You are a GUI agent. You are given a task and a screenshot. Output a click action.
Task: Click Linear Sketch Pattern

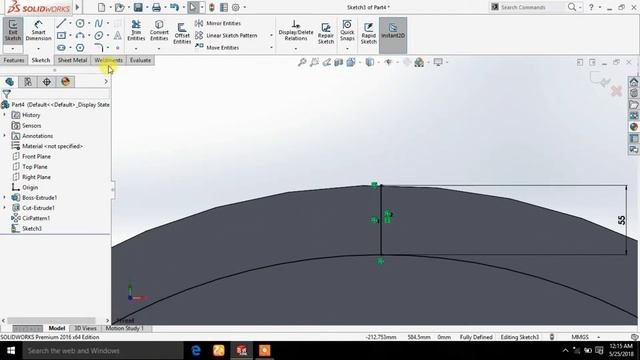(226, 36)
